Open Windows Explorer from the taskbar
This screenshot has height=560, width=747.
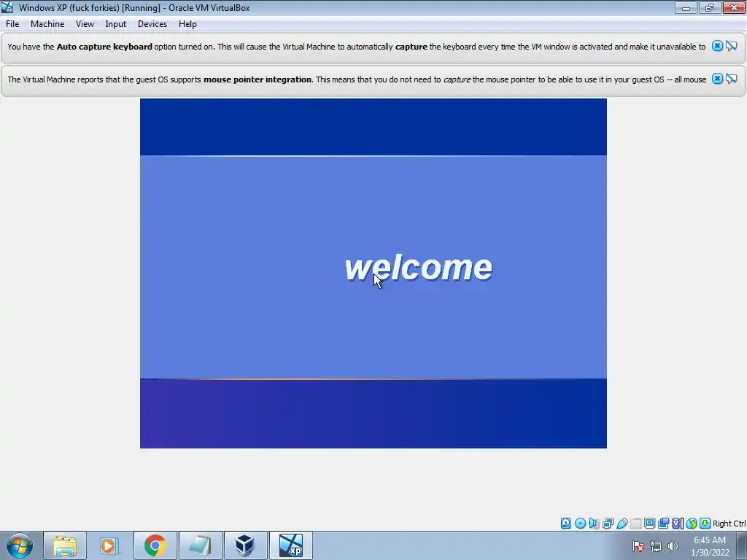click(x=65, y=545)
